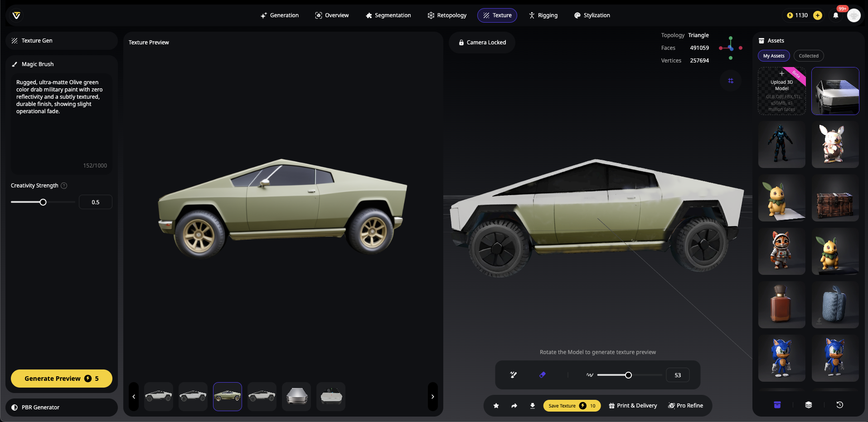The width and height of the screenshot is (868, 422).
Task: Select the Cybertruck asset thumbnail
Action: [x=835, y=91]
